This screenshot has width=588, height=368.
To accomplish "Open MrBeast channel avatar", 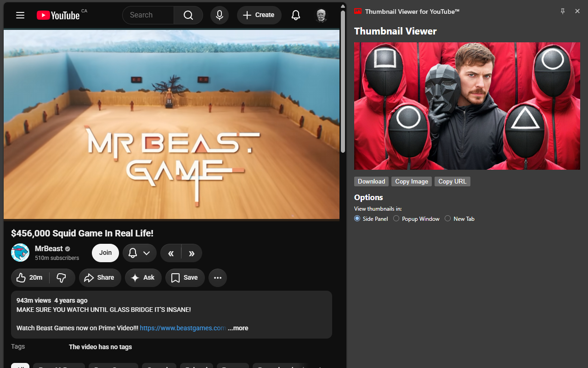I will (x=20, y=253).
